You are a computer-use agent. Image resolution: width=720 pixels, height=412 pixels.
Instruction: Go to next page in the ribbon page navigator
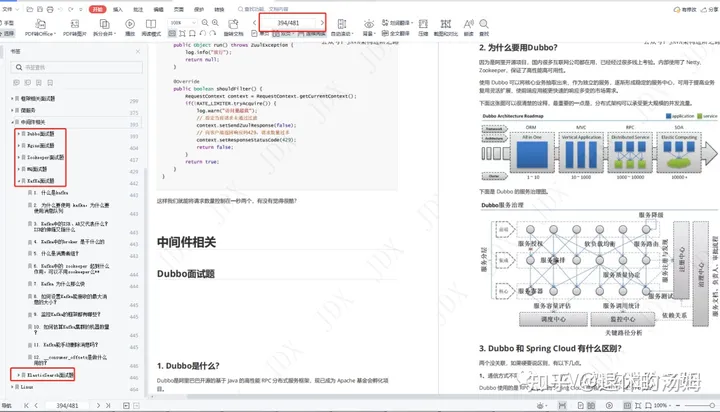322,23
